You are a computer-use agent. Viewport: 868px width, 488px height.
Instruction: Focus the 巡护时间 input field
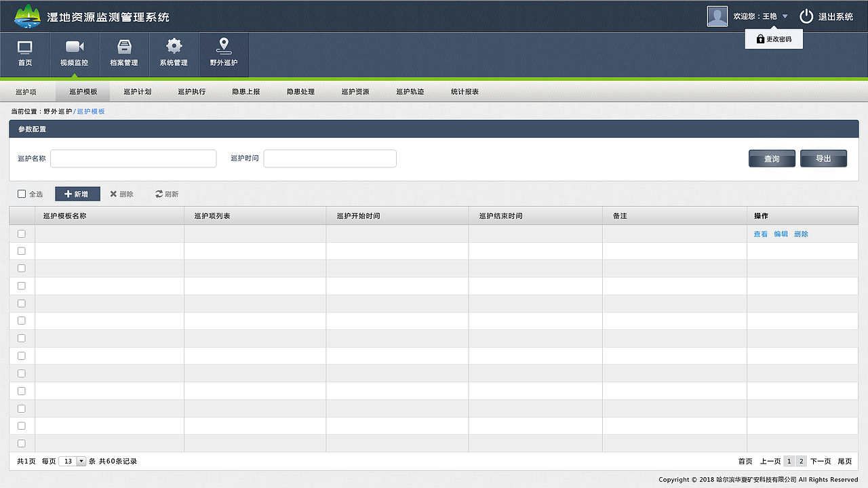[330, 159]
